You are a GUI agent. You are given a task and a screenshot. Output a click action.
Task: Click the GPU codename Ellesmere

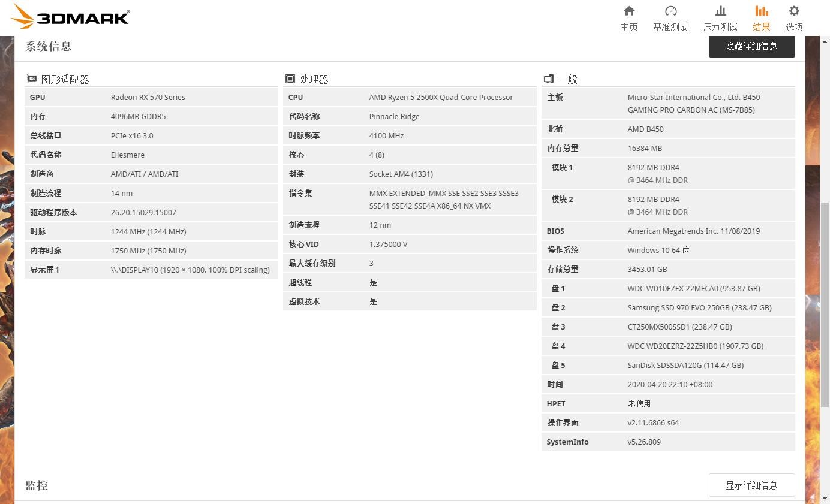[x=127, y=155]
